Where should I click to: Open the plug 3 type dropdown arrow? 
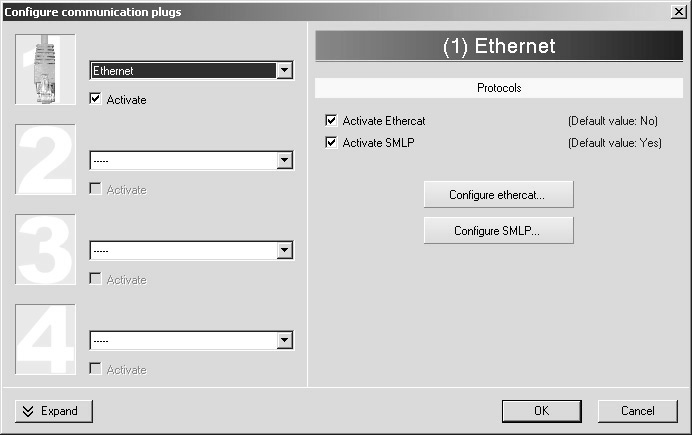coord(285,250)
